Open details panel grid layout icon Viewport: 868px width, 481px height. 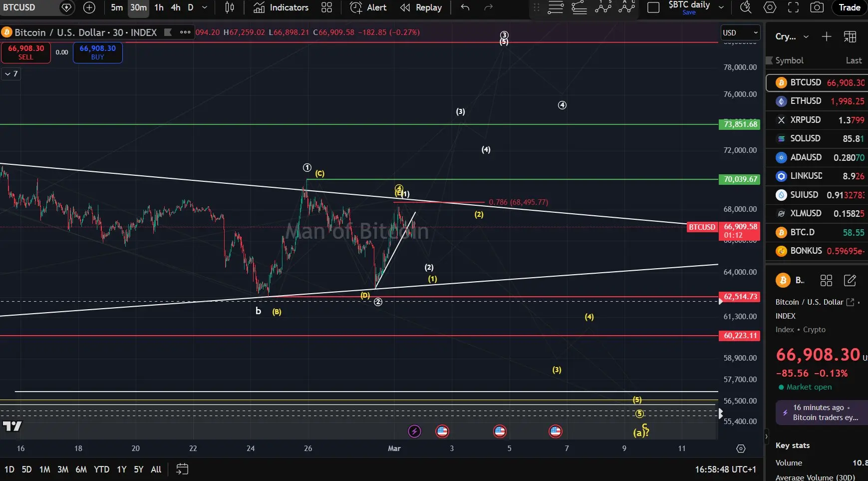click(x=826, y=280)
